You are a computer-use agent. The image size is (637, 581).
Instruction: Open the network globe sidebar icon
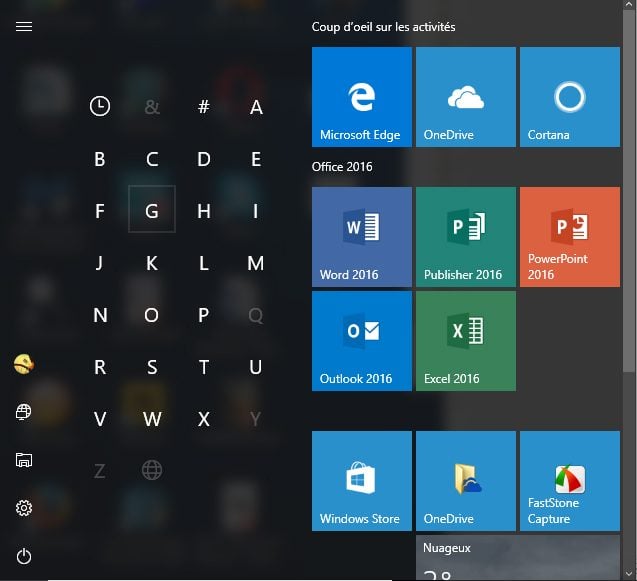point(24,412)
